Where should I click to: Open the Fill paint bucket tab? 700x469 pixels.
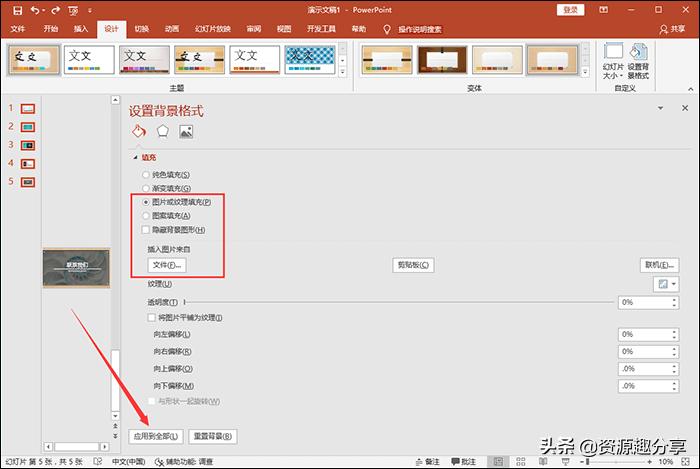139,131
